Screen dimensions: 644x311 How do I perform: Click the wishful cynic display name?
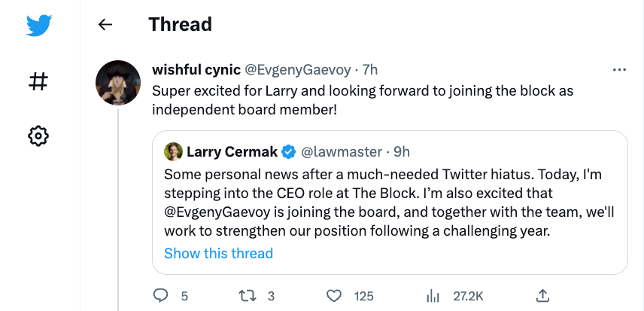194,70
